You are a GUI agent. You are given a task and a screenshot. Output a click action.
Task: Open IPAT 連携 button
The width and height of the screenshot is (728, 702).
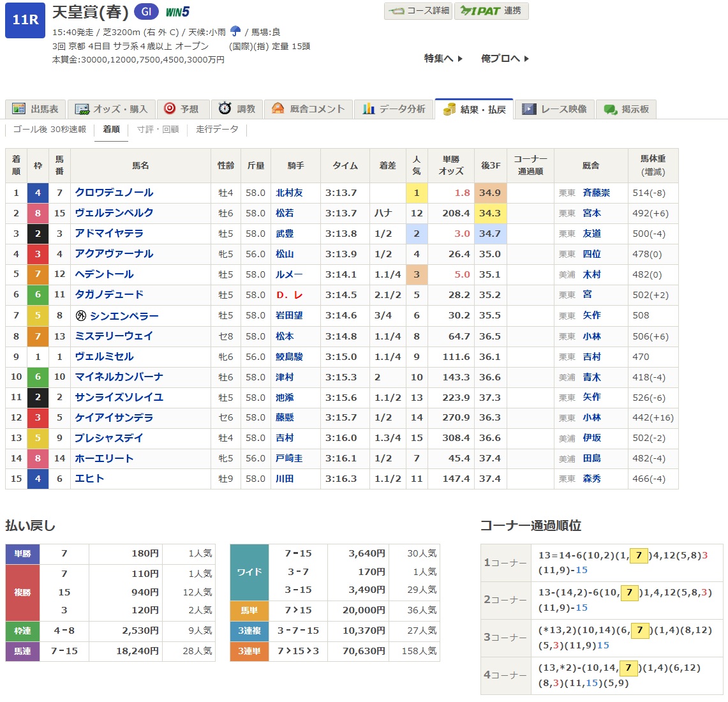[x=491, y=11]
